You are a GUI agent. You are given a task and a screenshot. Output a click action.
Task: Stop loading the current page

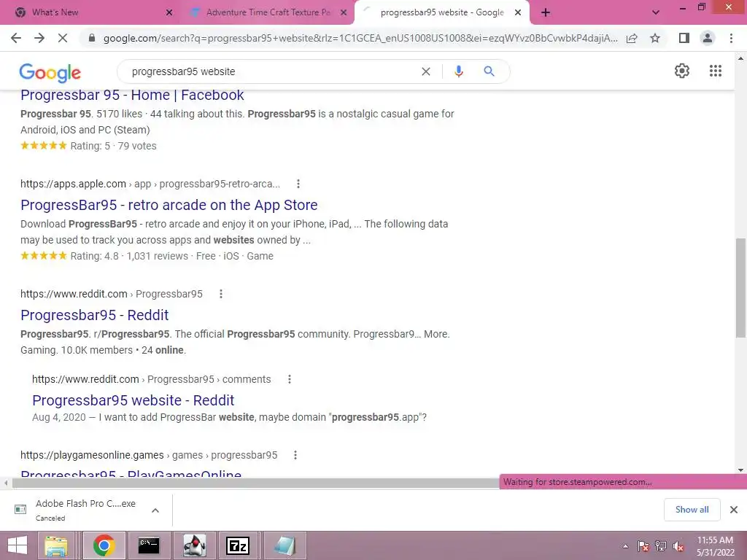(63, 38)
